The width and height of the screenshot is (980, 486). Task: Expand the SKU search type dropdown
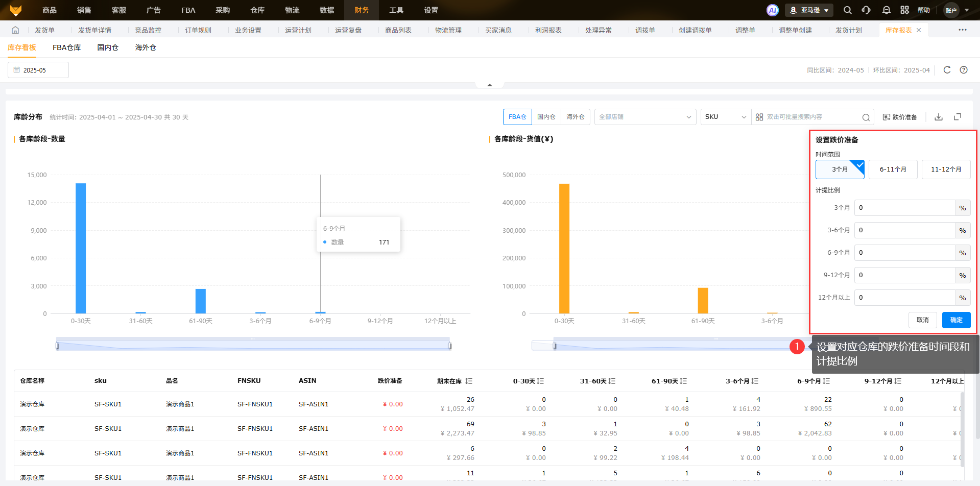pyautogui.click(x=725, y=117)
